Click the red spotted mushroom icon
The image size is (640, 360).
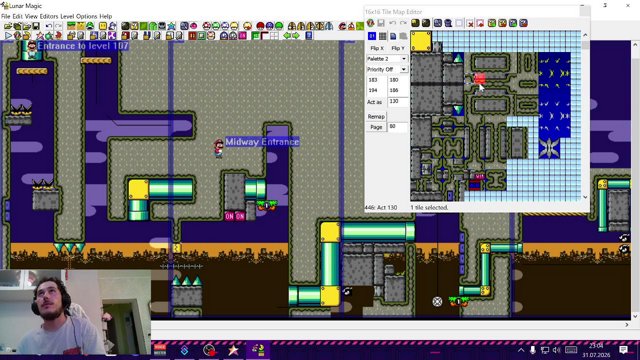[206, 26]
